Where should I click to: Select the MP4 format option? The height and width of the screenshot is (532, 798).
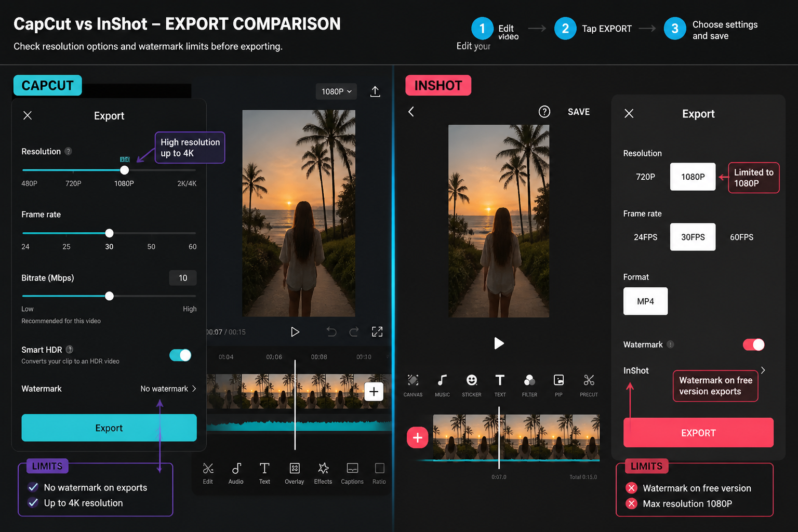[645, 301]
